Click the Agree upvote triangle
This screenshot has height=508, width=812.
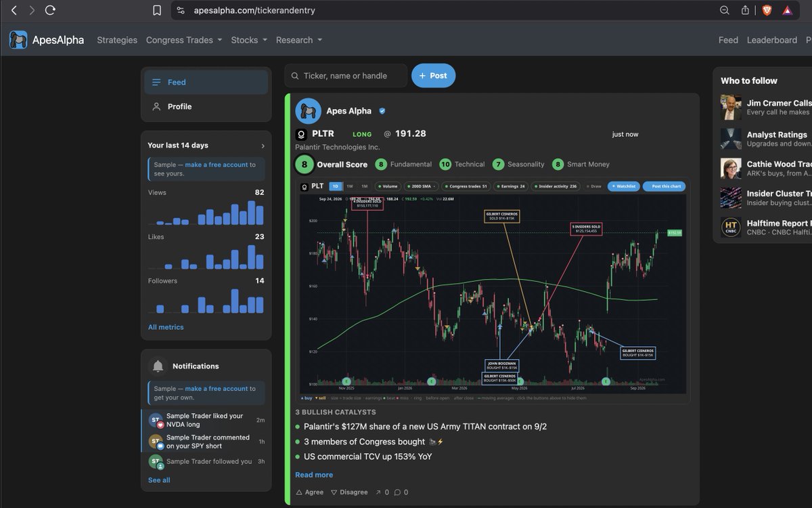[299, 492]
